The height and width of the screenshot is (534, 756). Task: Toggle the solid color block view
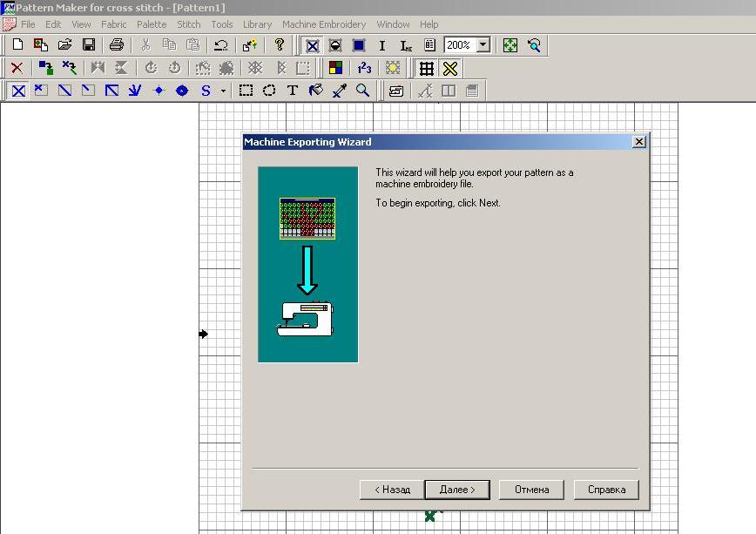pos(359,45)
